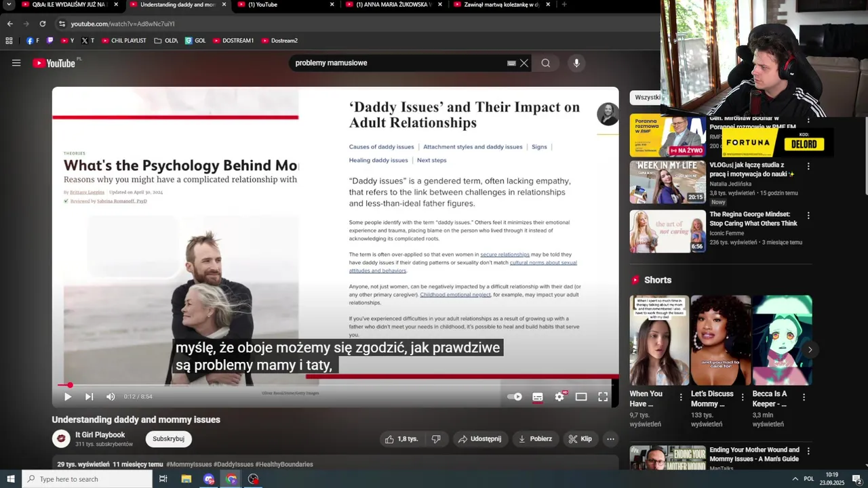Screen dimensions: 868x488
Task: Open options menu for the VLOG studia video
Action: click(808, 166)
